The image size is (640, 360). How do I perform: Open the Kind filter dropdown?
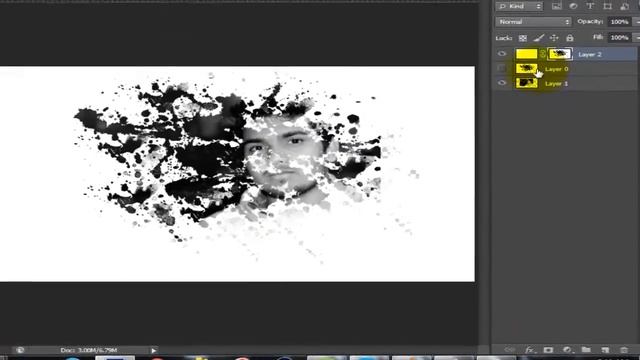pos(519,6)
